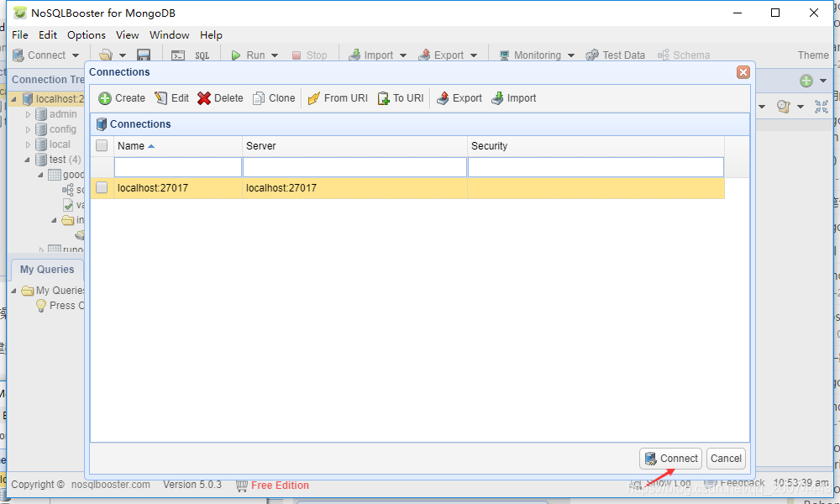Image resolution: width=840 pixels, height=504 pixels.
Task: Click the Create connection icon
Action: tap(105, 98)
